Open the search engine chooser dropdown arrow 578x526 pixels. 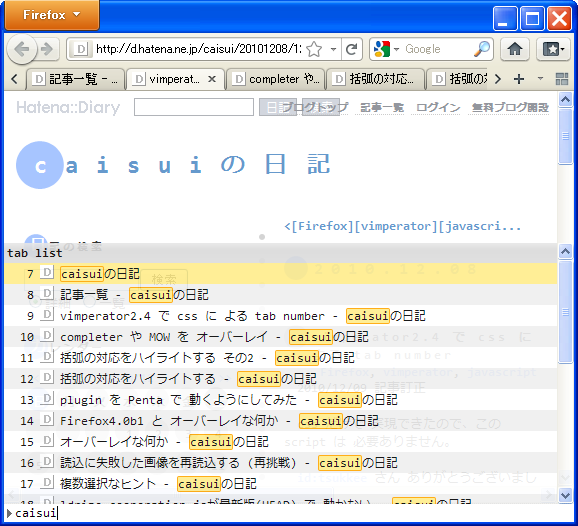pyautogui.click(x=396, y=49)
